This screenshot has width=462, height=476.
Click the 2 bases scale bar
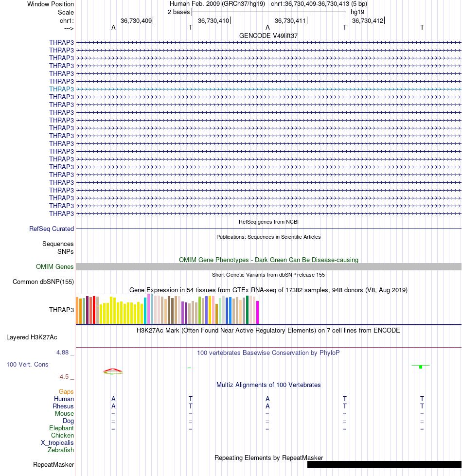coord(269,12)
